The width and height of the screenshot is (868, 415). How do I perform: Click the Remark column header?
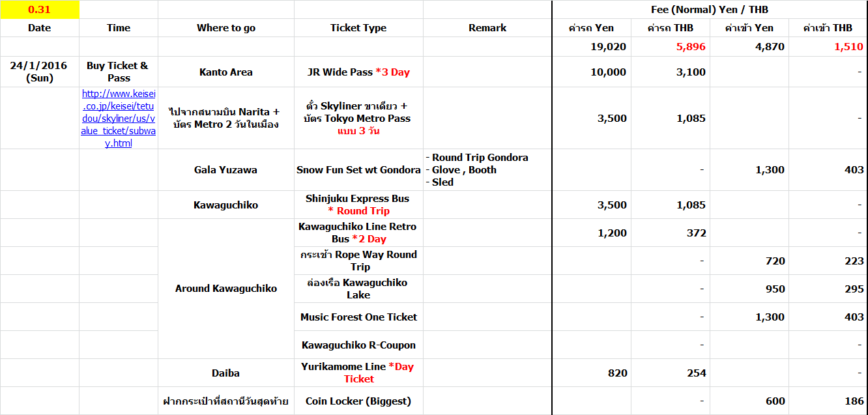(487, 28)
